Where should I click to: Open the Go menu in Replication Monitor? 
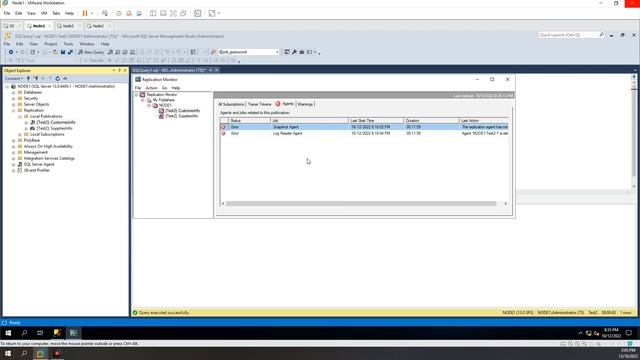164,88
